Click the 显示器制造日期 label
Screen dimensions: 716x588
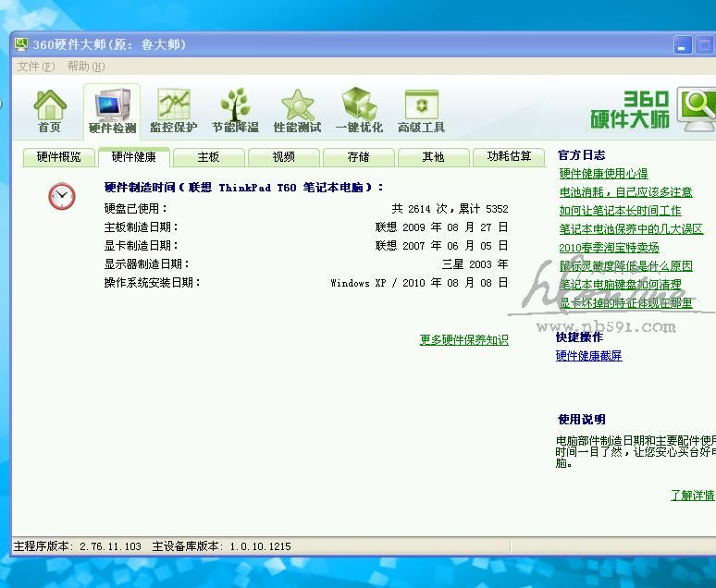tap(146, 263)
